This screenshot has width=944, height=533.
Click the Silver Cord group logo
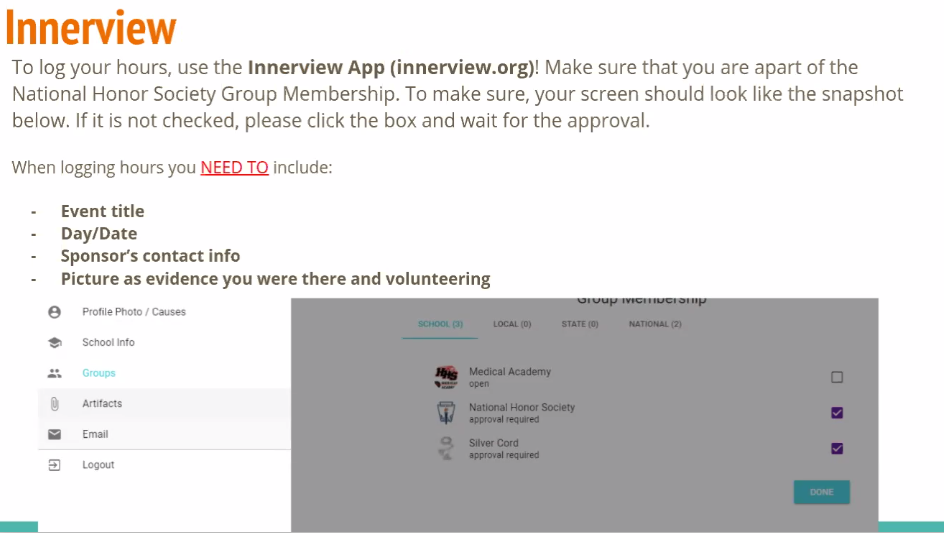point(446,448)
